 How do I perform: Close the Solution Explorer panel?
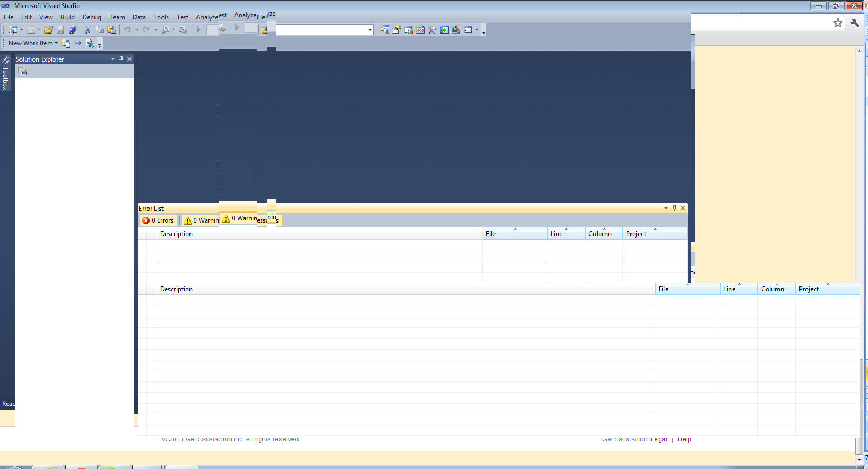pyautogui.click(x=130, y=59)
